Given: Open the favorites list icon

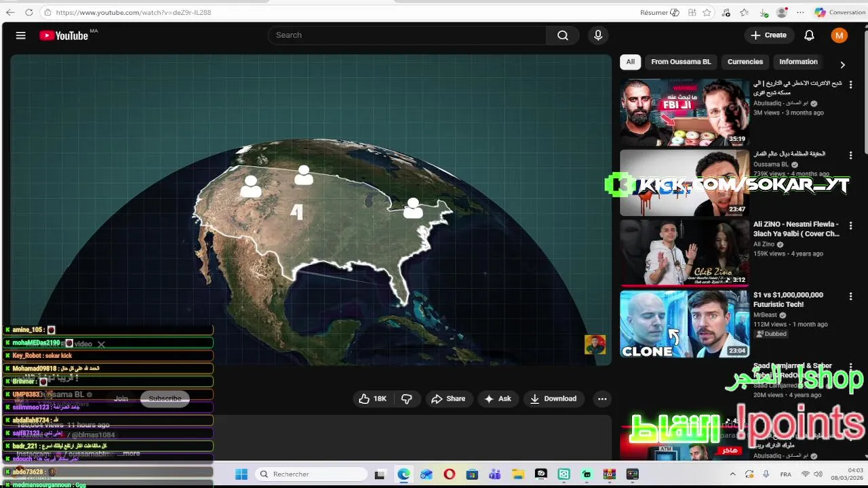Looking at the screenshot, I should pyautogui.click(x=745, y=12).
